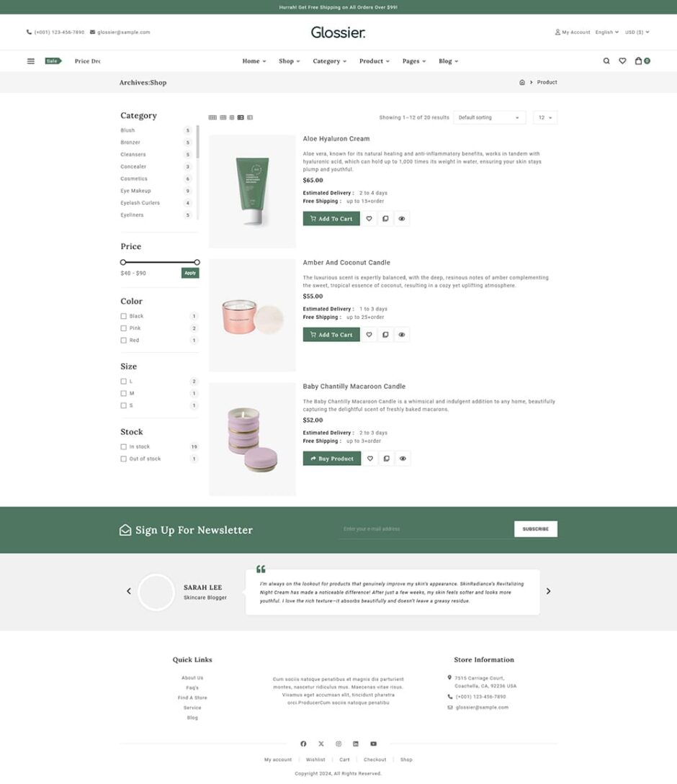Click the right handle of price slider
Image resolution: width=677 pixels, height=784 pixels.
[x=197, y=262]
